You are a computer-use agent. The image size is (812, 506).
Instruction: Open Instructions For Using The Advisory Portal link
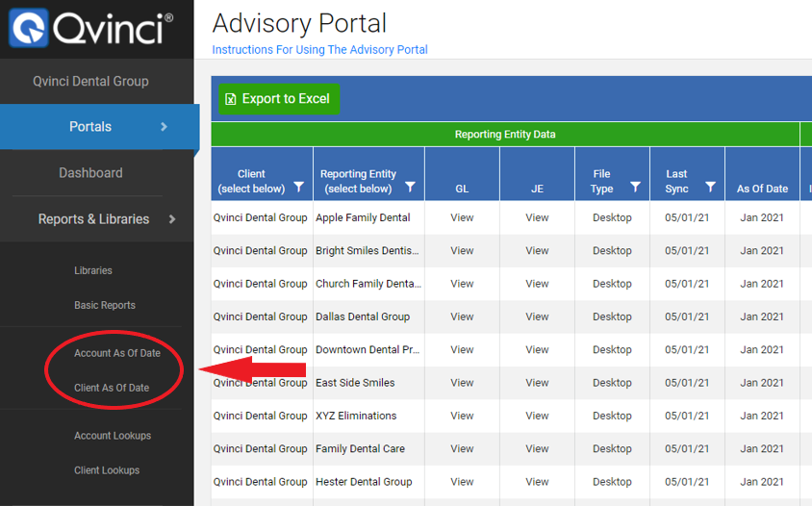click(319, 50)
